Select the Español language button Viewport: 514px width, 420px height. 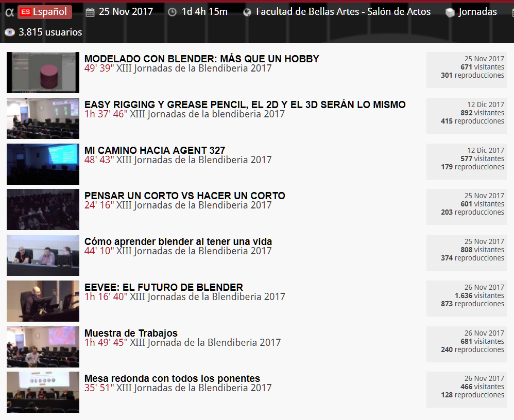point(45,12)
